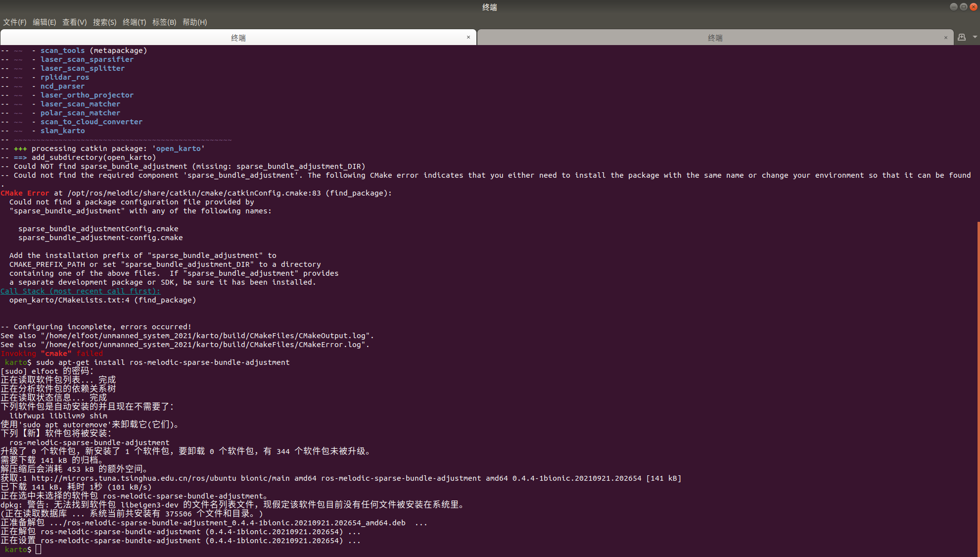The height and width of the screenshot is (557, 980).
Task: Switch to the right 终端 tab
Action: pos(715,37)
